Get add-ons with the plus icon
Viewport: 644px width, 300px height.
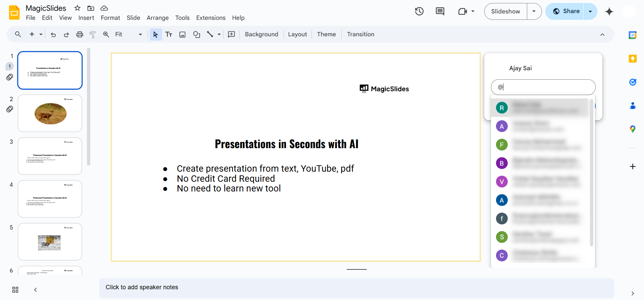coord(633,167)
